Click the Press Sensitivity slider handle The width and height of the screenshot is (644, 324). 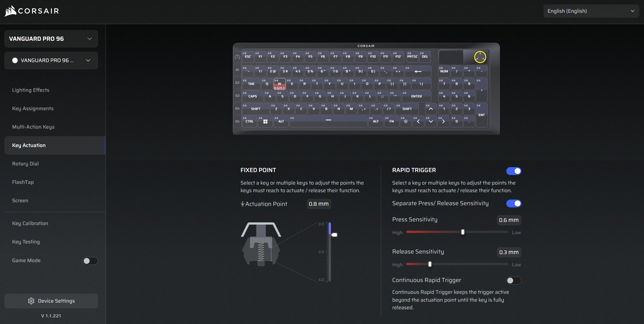coord(463,232)
